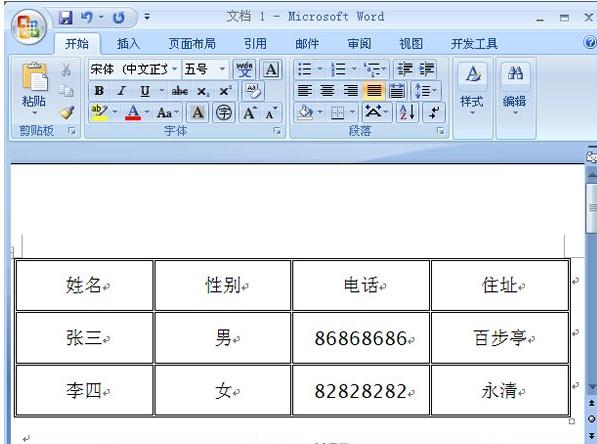
Task: Add character border around text
Action: coord(271,70)
